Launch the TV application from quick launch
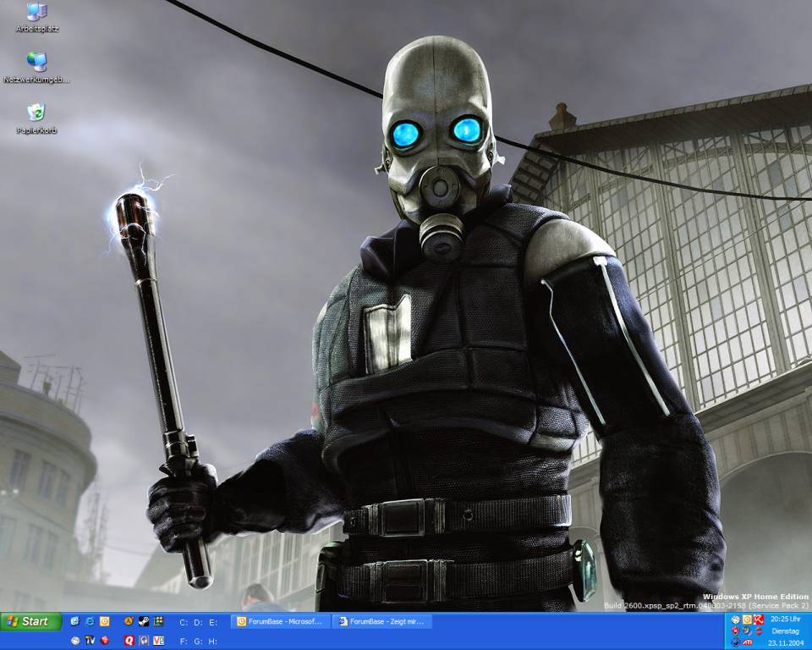The width and height of the screenshot is (812, 650). 90,641
